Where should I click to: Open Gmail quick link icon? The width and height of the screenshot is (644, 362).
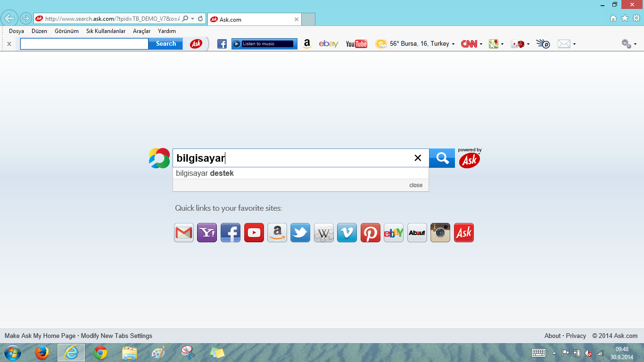(184, 232)
